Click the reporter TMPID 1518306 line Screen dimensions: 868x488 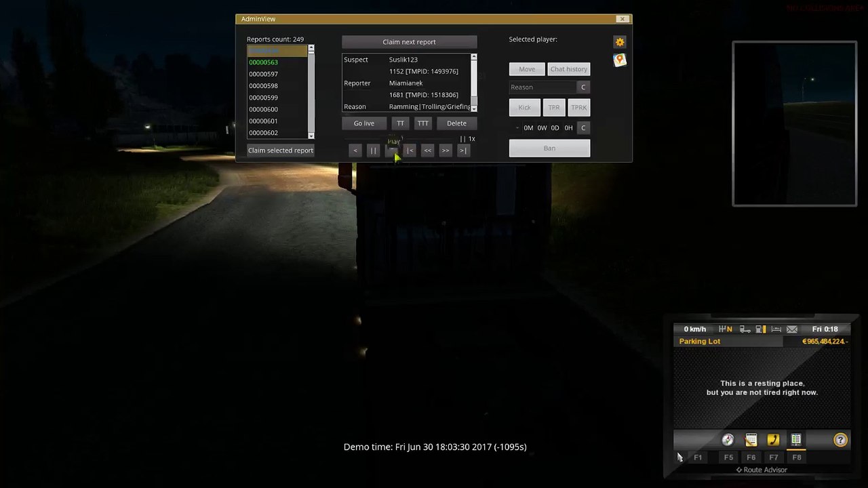pos(424,95)
